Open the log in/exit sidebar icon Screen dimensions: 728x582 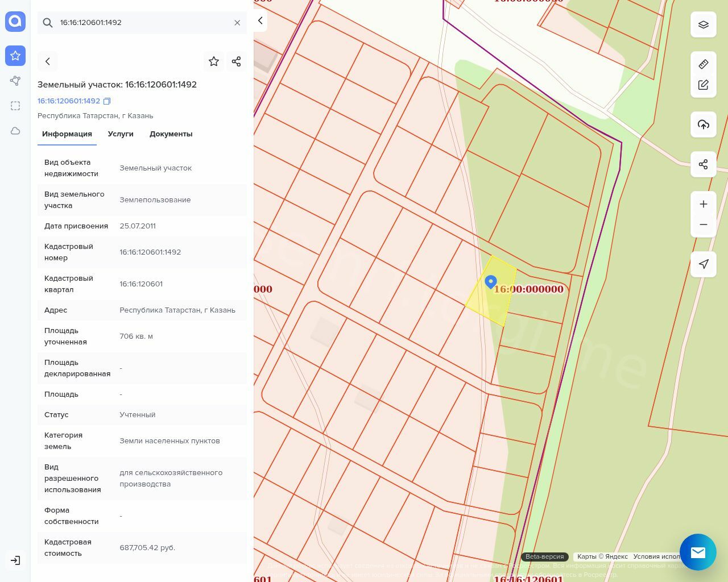coord(15,560)
